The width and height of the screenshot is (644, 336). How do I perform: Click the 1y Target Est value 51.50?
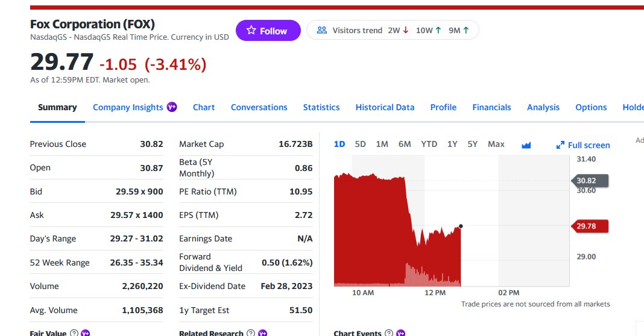(301, 310)
